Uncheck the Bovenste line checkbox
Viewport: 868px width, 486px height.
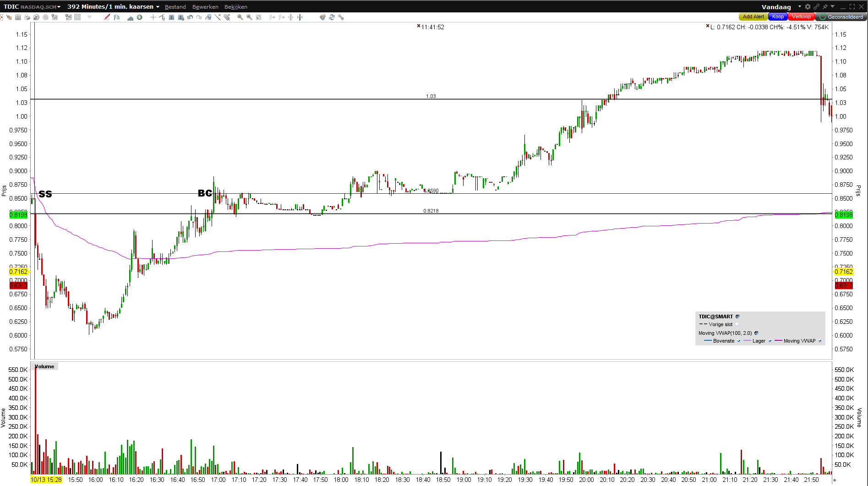click(739, 341)
